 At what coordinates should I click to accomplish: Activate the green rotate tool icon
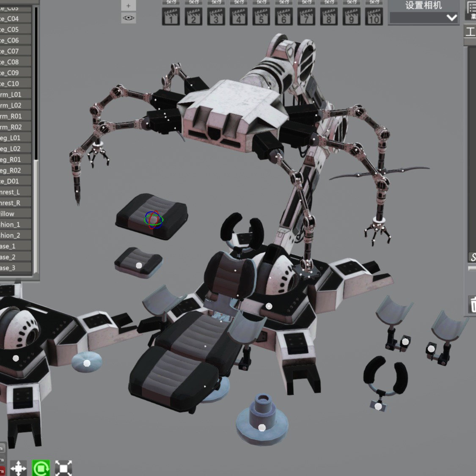(x=41, y=468)
